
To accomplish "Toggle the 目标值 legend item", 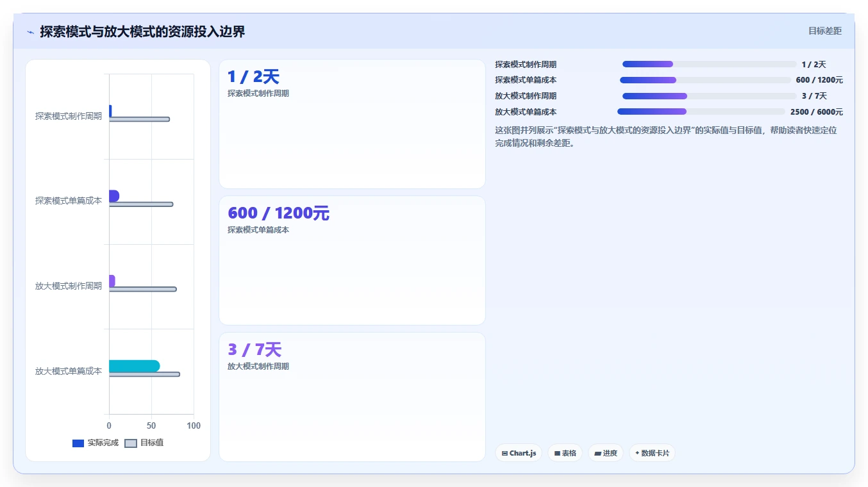I will tap(144, 443).
